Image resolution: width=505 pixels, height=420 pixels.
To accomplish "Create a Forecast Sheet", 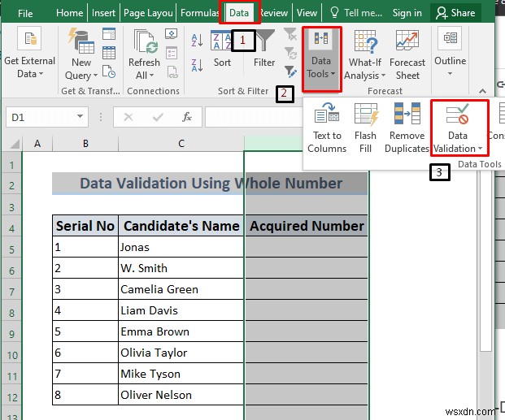I will 407,55.
